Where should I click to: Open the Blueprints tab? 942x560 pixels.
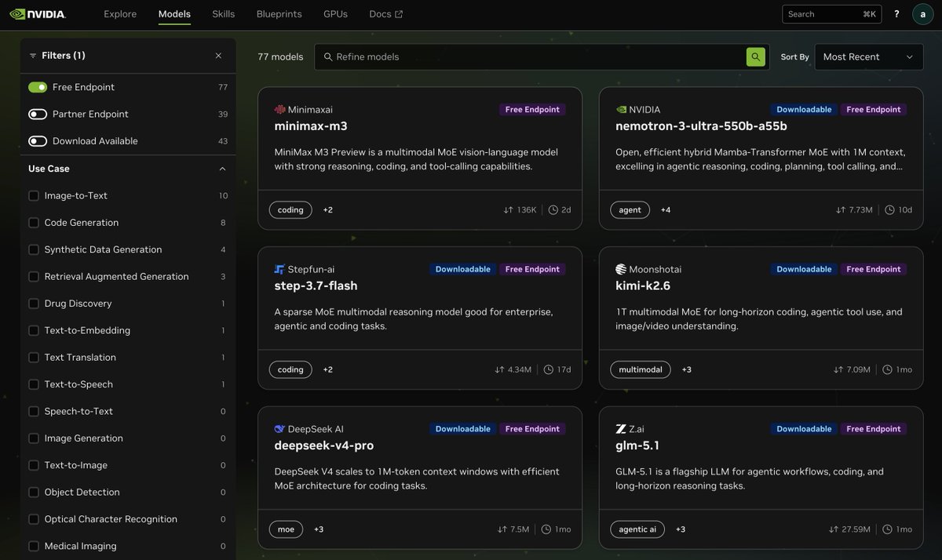pyautogui.click(x=279, y=14)
